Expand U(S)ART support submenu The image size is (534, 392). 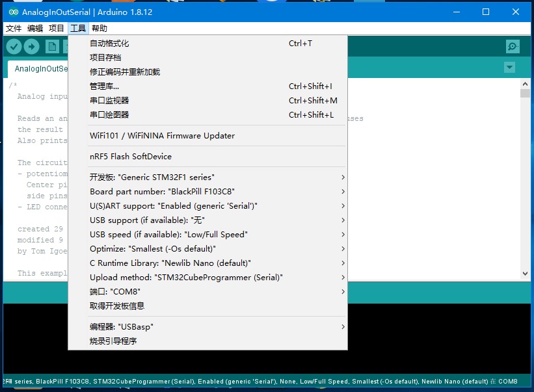click(x=207, y=205)
